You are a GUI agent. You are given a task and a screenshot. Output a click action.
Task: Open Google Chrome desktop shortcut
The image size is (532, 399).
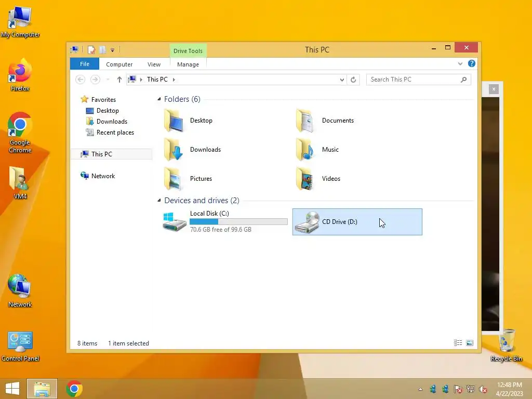point(20,132)
